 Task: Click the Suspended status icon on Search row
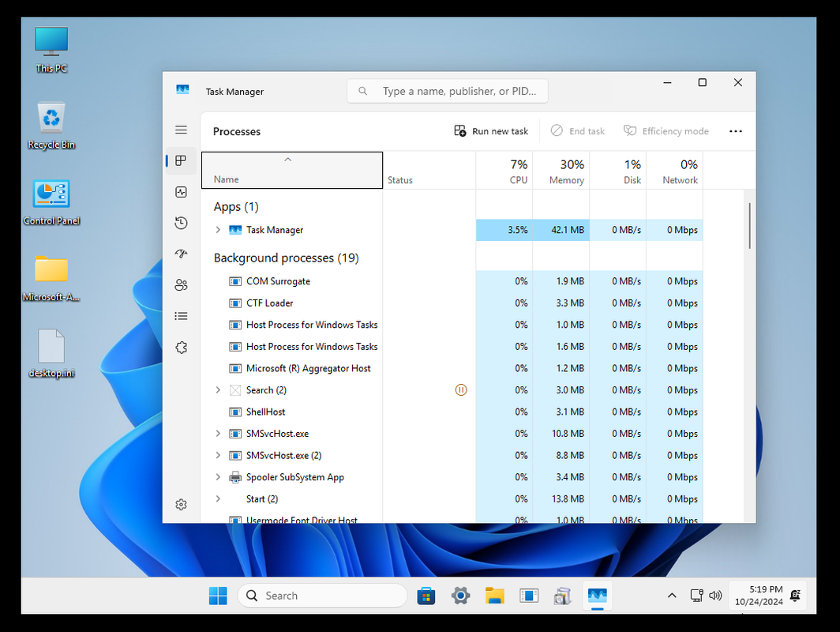tap(461, 389)
